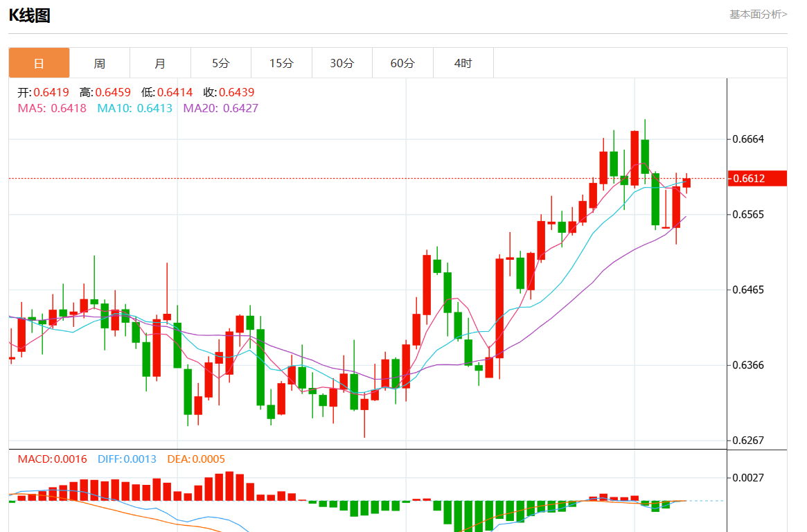807x532 pixels.
Task: Open the 15分 chart tab
Action: (281, 63)
